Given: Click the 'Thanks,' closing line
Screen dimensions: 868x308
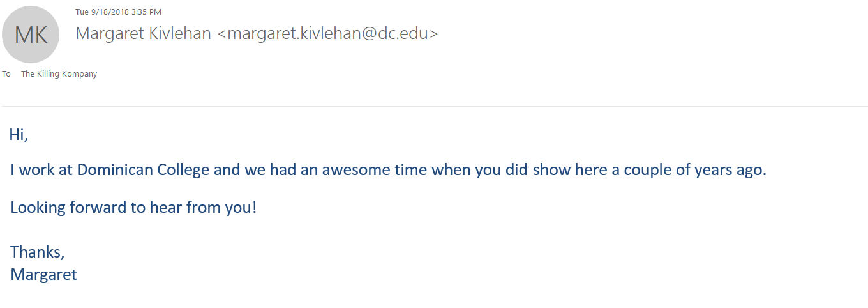Looking at the screenshot, I should tap(38, 252).
